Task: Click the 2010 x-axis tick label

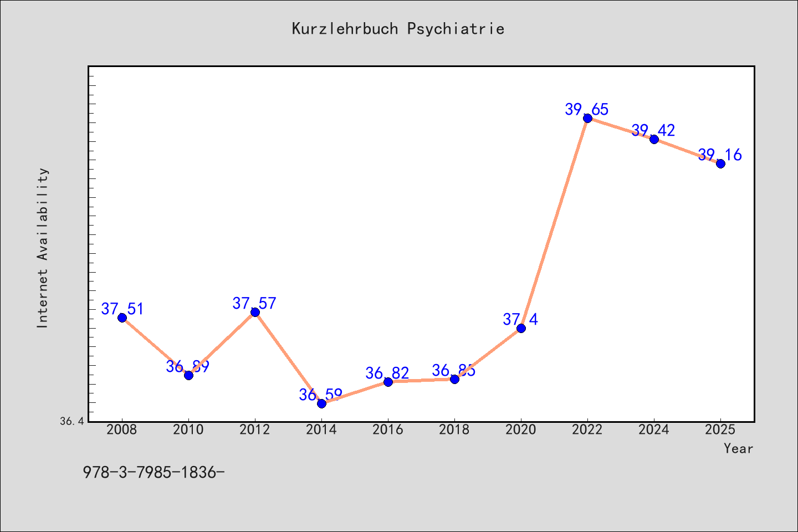Action: pos(188,429)
